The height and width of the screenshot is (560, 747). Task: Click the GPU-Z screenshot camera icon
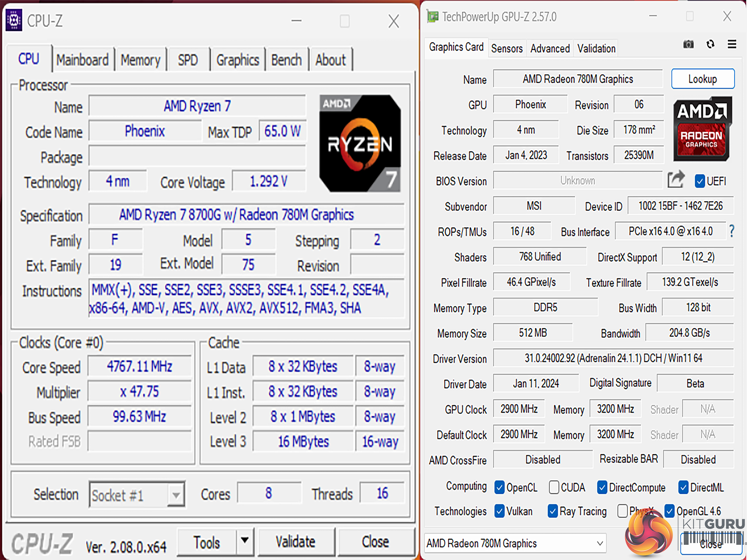[688, 44]
